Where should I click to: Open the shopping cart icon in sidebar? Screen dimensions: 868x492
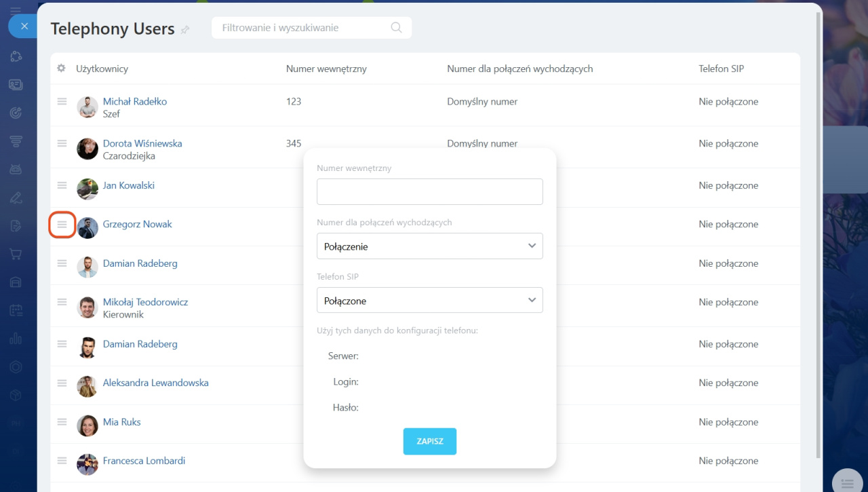[x=16, y=254]
